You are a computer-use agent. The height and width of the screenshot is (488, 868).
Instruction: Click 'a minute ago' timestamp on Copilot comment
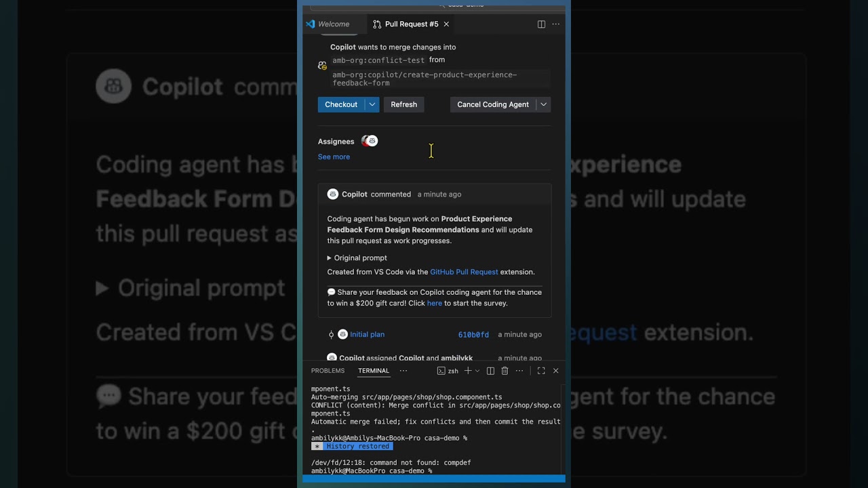pos(439,195)
